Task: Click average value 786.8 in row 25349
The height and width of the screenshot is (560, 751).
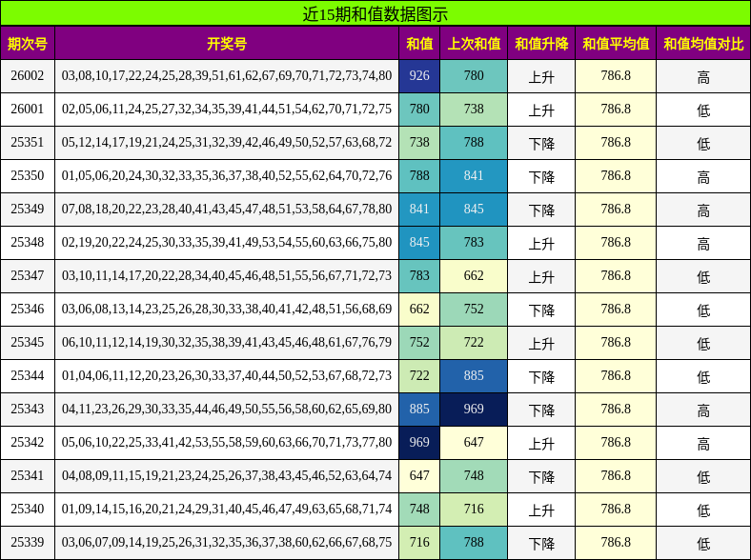Action: (616, 210)
